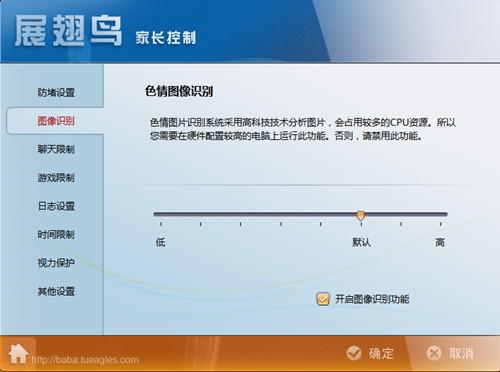Click the 展翅鸟 logo title
500x372 pixels.
(x=68, y=31)
